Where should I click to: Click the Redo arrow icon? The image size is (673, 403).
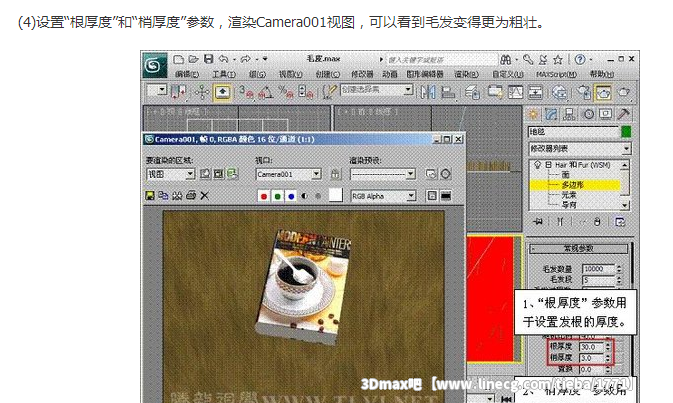(x=246, y=59)
